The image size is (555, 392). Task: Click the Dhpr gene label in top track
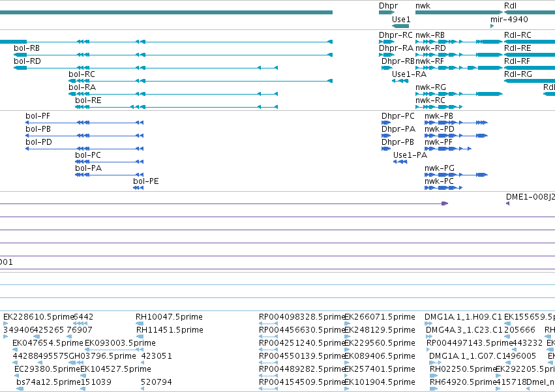388,6
